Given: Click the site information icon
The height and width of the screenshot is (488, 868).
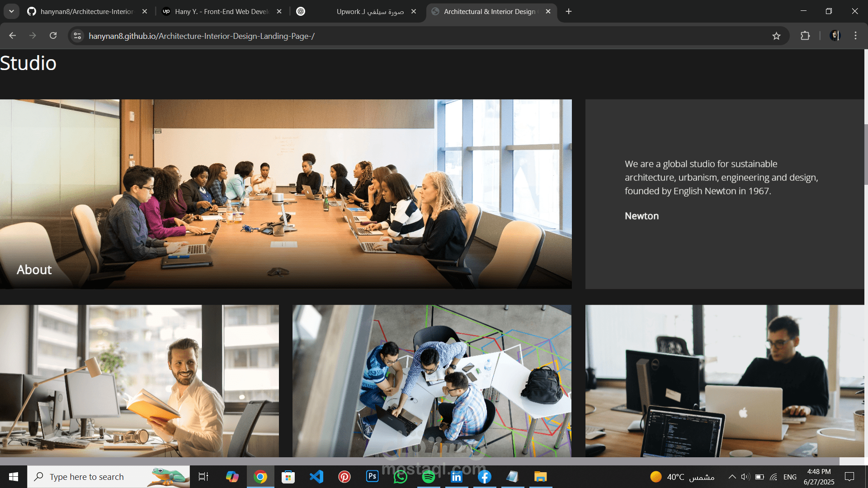Looking at the screenshot, I should tap(78, 36).
